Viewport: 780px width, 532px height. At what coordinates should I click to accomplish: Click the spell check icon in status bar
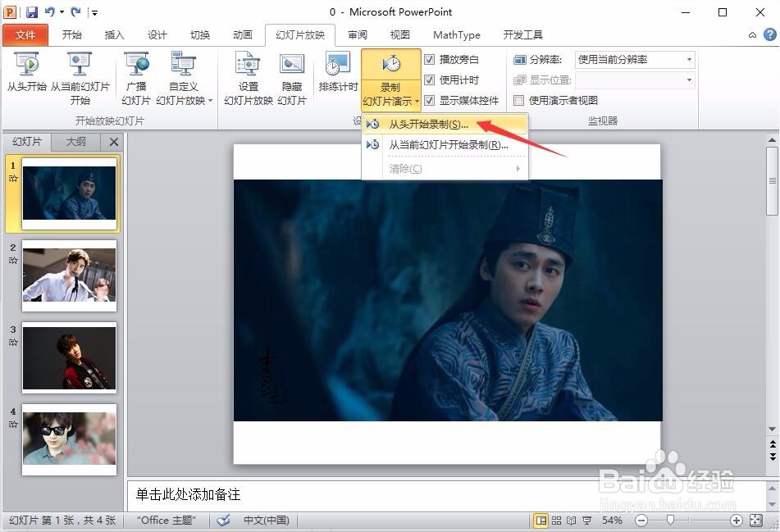[224, 521]
